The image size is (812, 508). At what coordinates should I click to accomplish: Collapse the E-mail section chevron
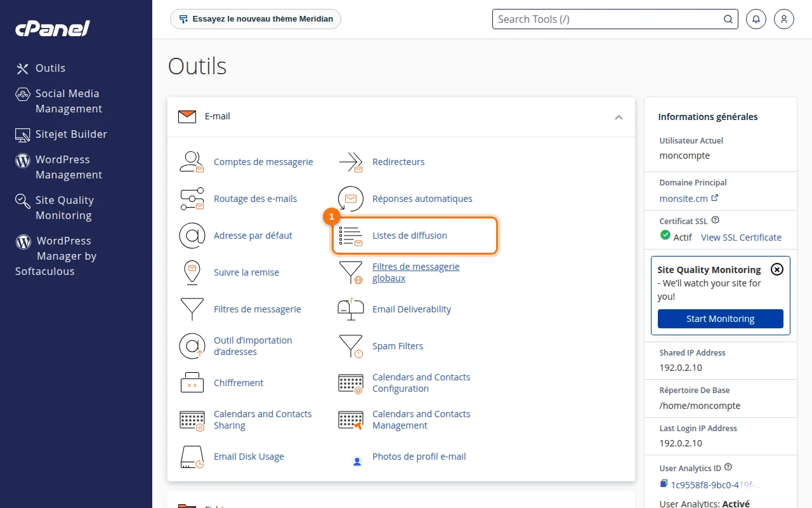click(619, 117)
